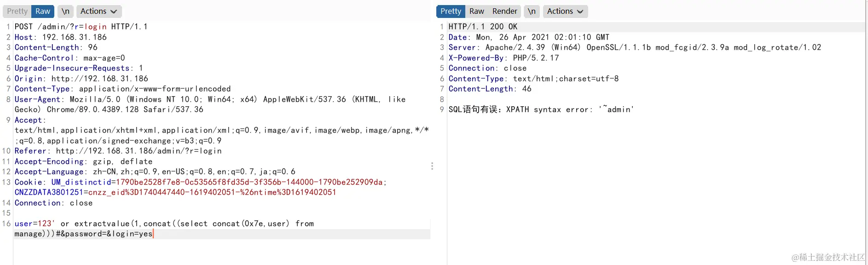Click the Host: 192.168.31.186 header
868x265 pixels.
click(x=60, y=37)
